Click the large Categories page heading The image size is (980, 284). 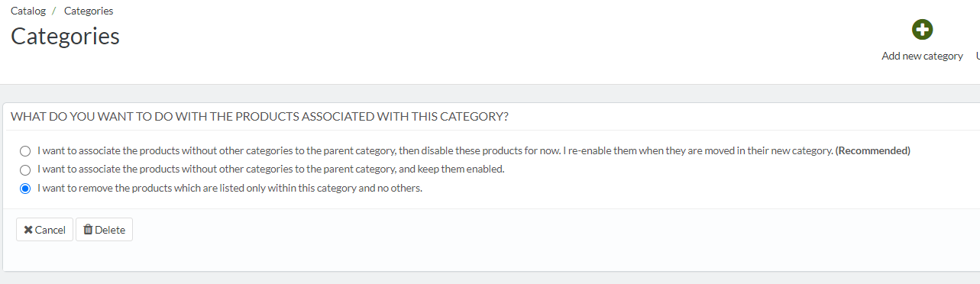(x=65, y=36)
